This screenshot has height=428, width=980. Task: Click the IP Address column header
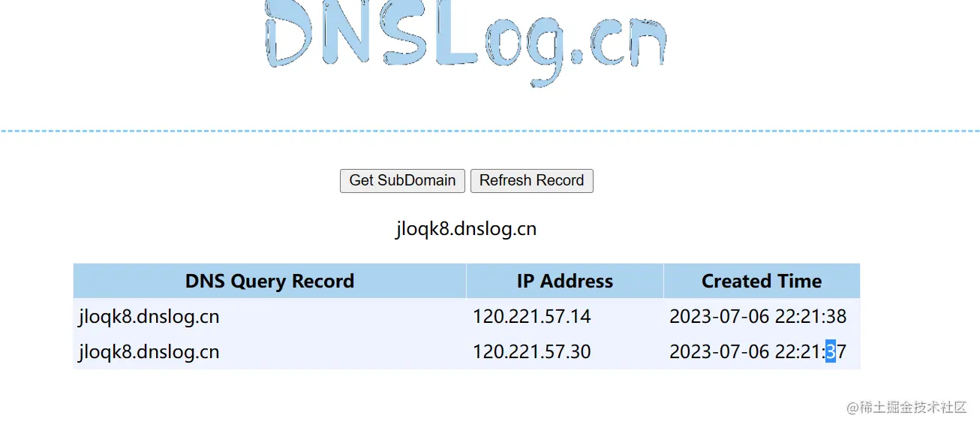point(565,281)
